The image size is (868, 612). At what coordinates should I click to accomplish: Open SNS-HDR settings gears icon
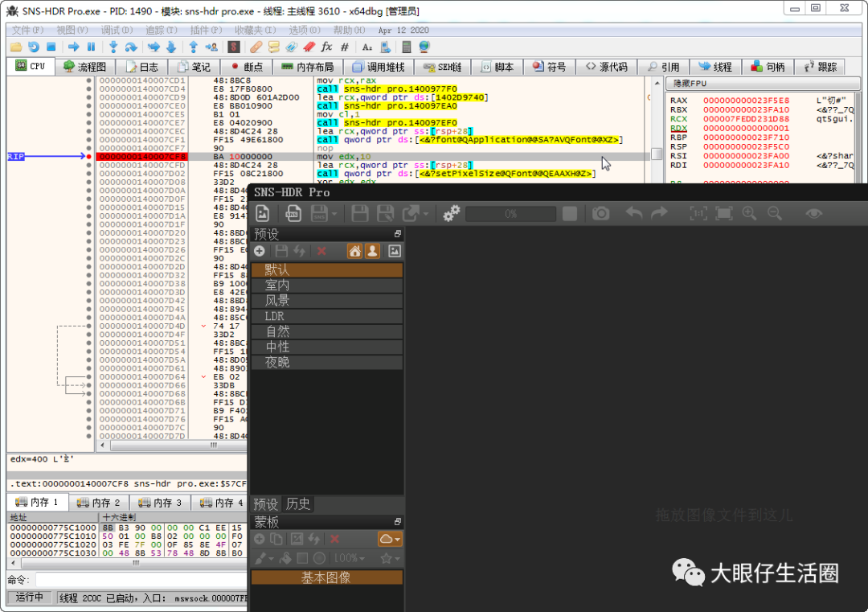(451, 213)
